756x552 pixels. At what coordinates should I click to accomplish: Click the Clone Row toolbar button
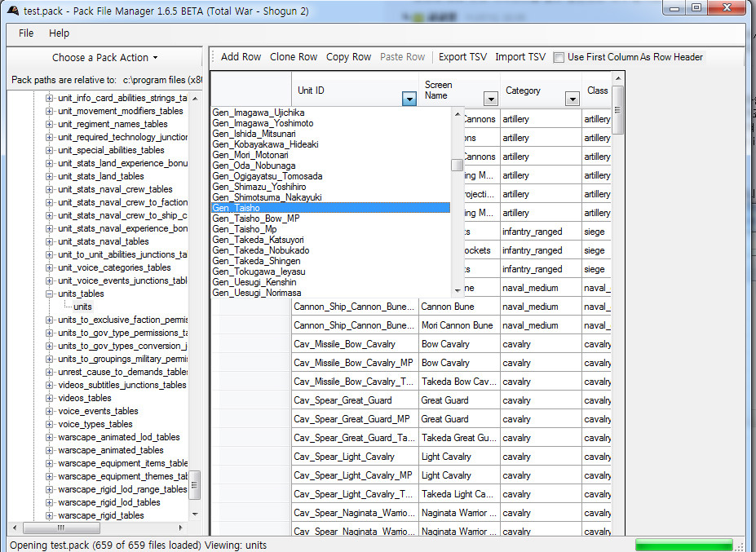[x=294, y=57]
